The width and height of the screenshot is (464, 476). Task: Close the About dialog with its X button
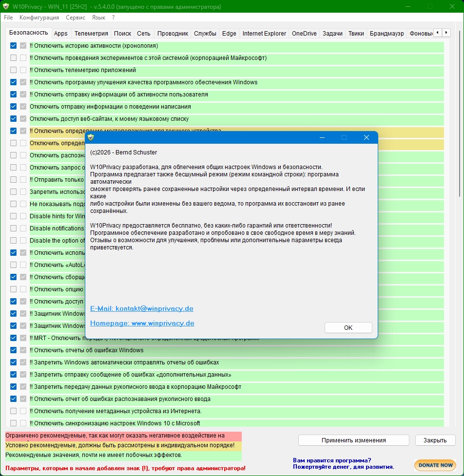(366, 137)
